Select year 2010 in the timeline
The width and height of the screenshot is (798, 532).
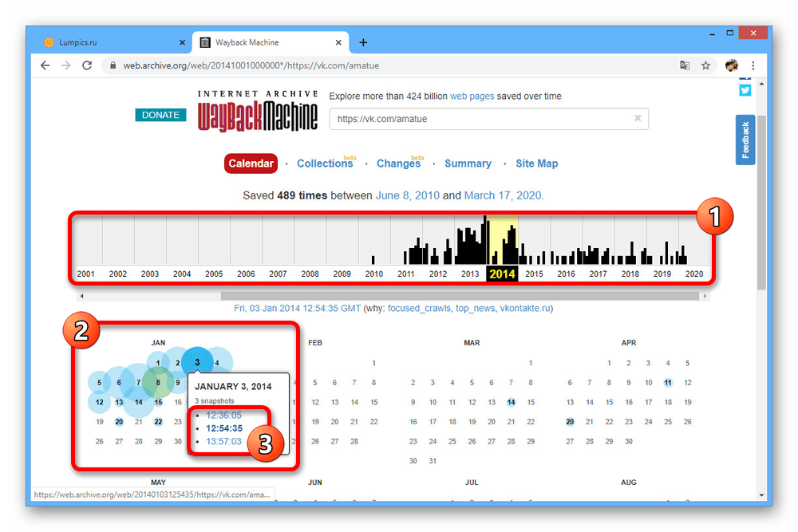click(374, 274)
